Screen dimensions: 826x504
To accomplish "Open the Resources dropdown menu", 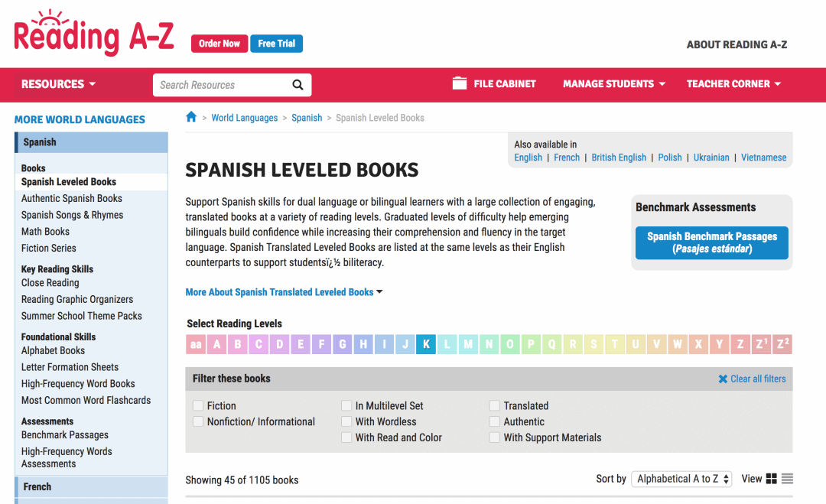I will click(x=58, y=83).
